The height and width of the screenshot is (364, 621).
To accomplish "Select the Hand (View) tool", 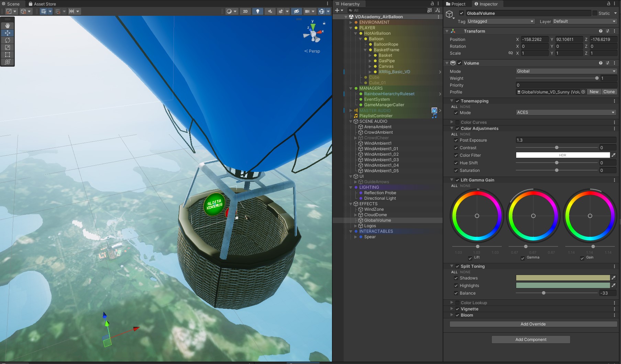I will click(8, 26).
